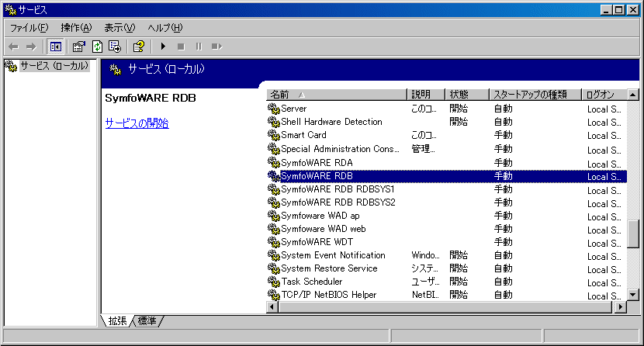This screenshot has width=644, height=346.
Task: Select the Server service row
Action: pyautogui.click(x=447, y=109)
